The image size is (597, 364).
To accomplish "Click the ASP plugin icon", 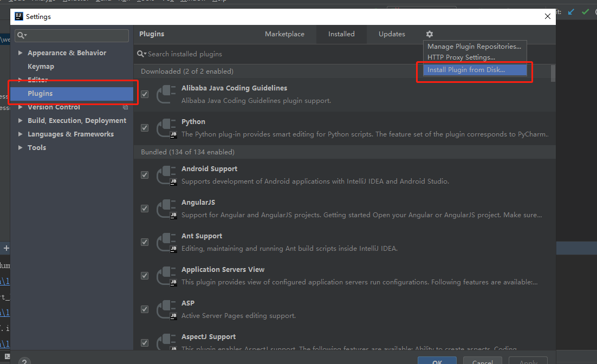I will pos(166,309).
